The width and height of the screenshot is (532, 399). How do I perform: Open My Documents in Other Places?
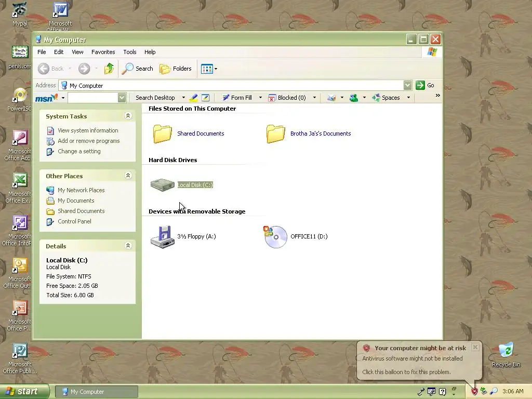[x=76, y=201]
